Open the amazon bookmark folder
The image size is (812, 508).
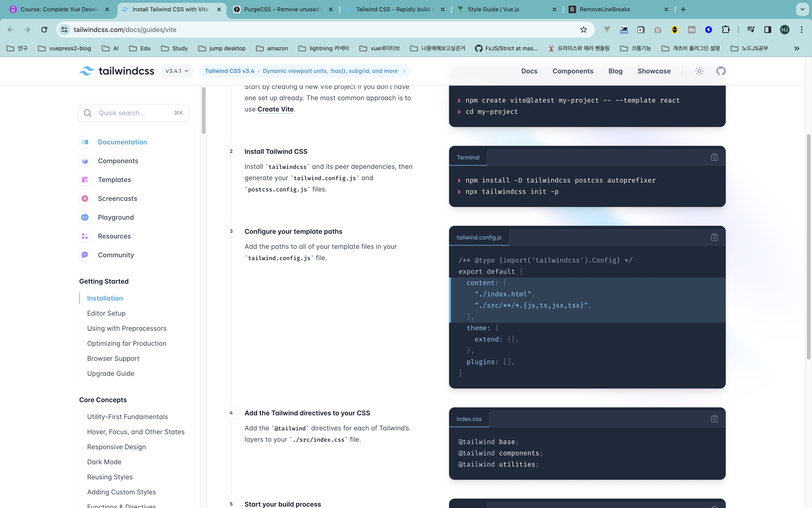coord(272,48)
